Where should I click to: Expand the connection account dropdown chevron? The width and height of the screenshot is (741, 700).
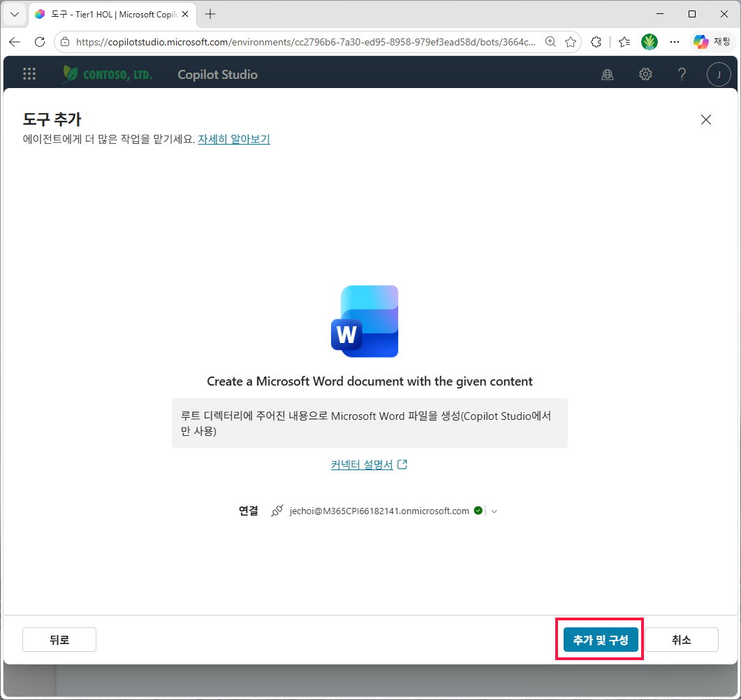pos(494,511)
